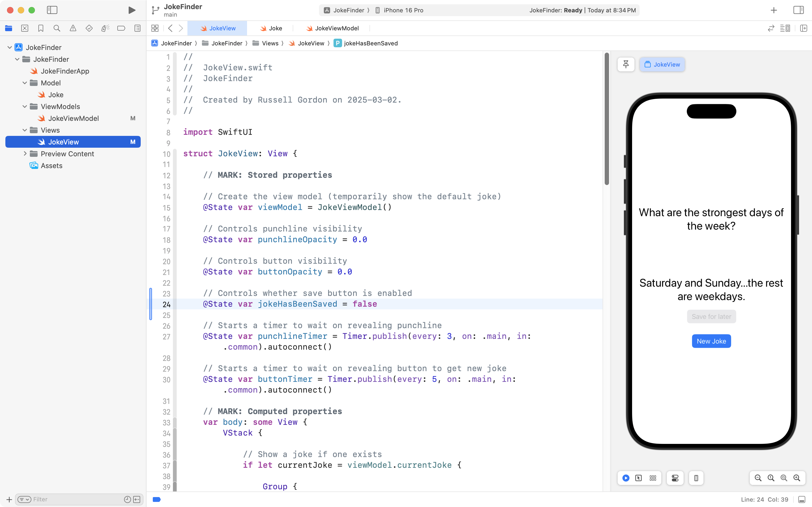
Task: Toggle the bottom debug area button
Action: (802, 499)
